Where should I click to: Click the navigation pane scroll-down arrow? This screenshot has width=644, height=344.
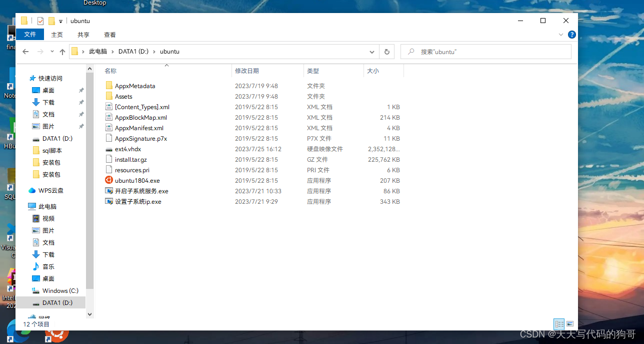90,314
